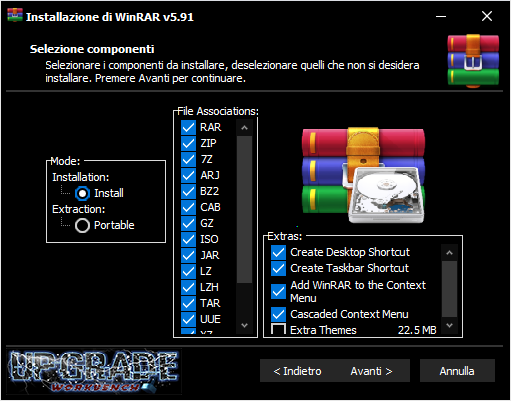The image size is (511, 401).
Task: Toggle the LZ file association checkbox
Action: point(188,271)
